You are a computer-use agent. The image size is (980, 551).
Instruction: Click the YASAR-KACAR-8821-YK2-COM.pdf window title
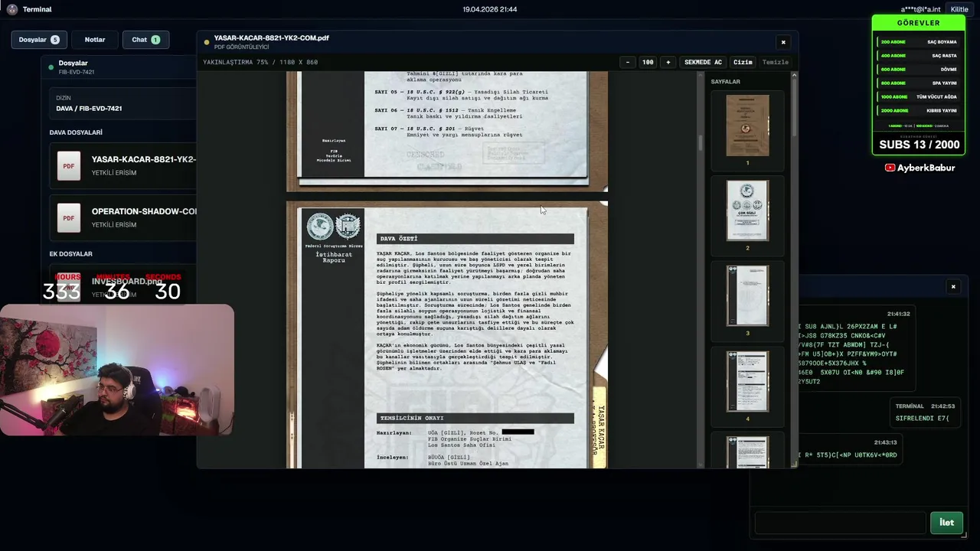(272, 37)
